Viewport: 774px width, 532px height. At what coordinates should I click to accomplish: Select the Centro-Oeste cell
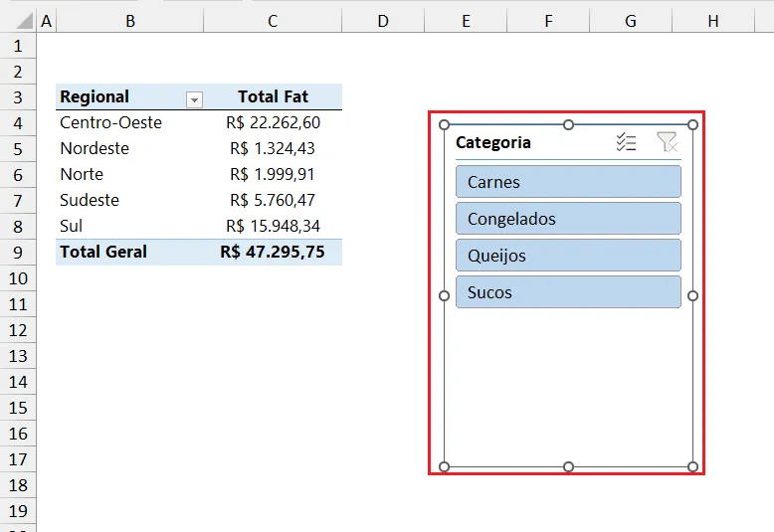[x=129, y=122]
